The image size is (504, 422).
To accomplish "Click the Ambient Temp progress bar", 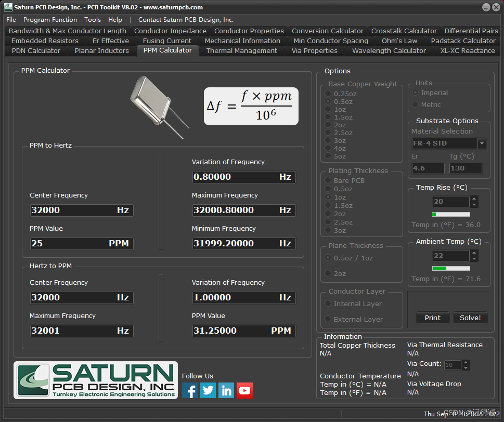I will (x=451, y=268).
